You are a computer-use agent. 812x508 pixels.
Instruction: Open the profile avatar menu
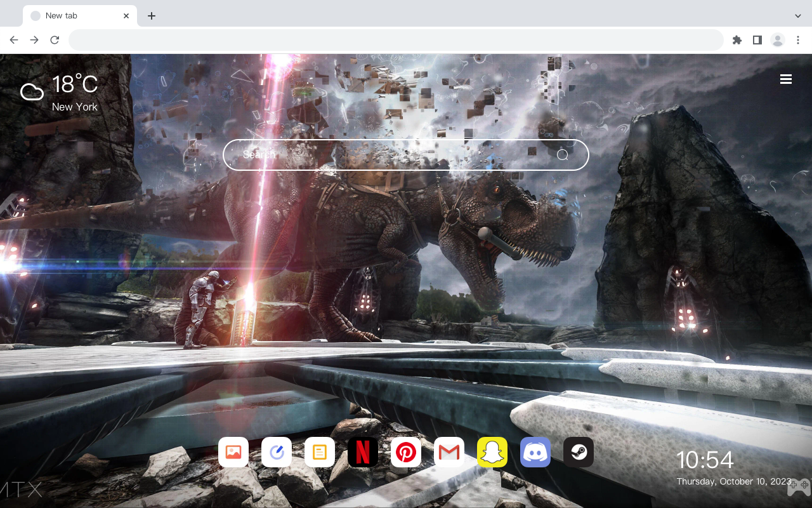[778, 40]
